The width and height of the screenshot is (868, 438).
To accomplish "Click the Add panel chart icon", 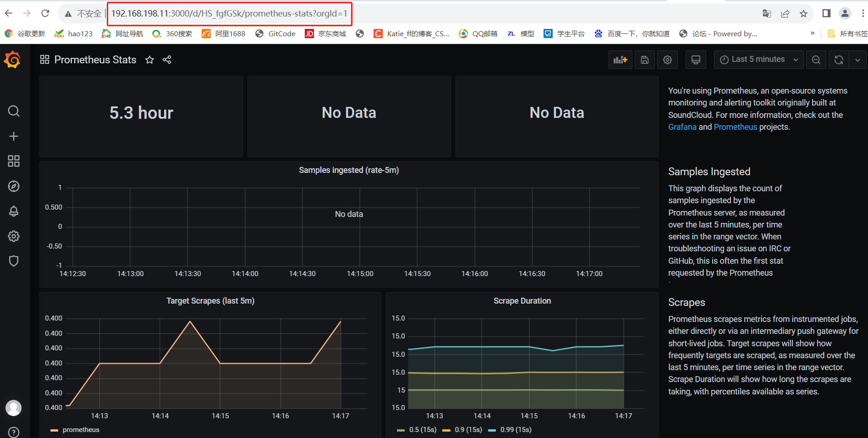I will [620, 60].
